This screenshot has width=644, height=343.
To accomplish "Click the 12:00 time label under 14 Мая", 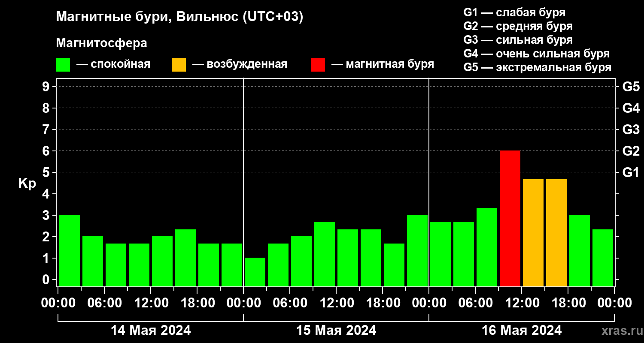I will [x=151, y=303].
